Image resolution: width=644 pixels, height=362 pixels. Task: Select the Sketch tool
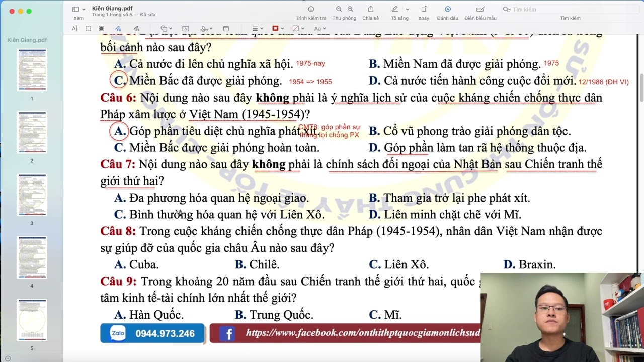pos(118,29)
